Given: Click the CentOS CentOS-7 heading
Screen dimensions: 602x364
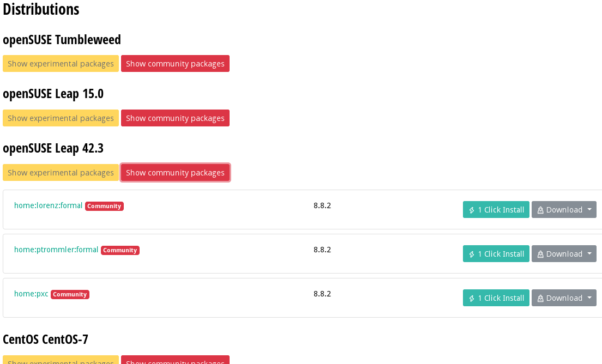Looking at the screenshot, I should point(45,339).
